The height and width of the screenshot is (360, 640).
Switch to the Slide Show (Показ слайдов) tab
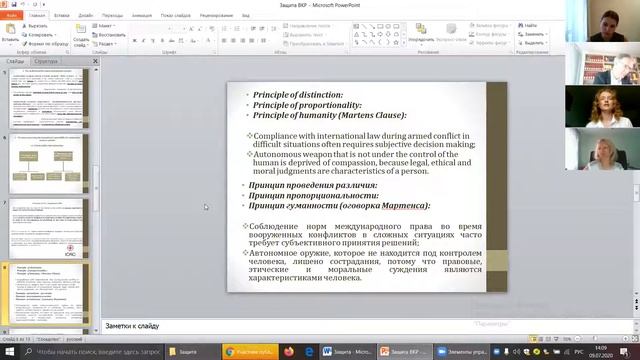coord(176,16)
